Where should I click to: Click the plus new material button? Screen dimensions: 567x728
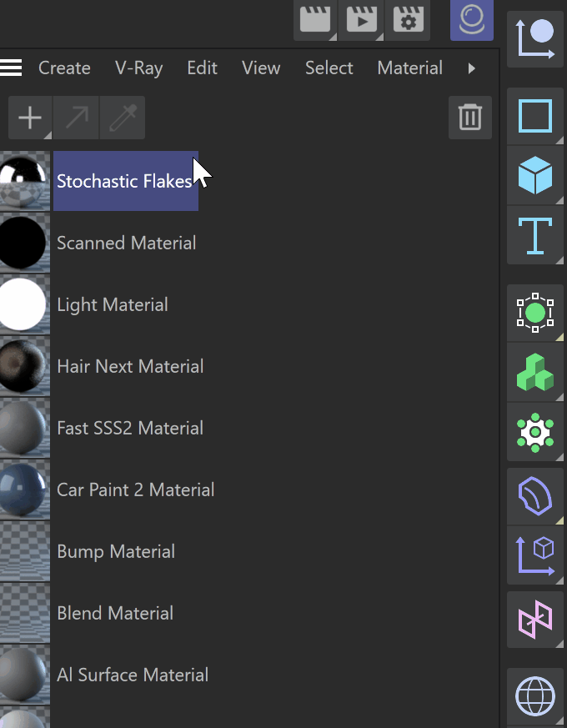click(30, 118)
